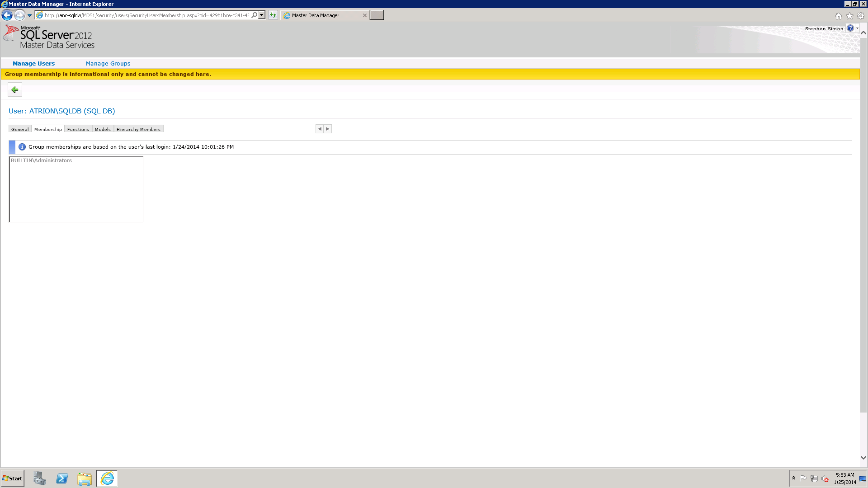This screenshot has height=488, width=868.
Task: Expand the help menu dropdown arrow
Action: [857, 28]
